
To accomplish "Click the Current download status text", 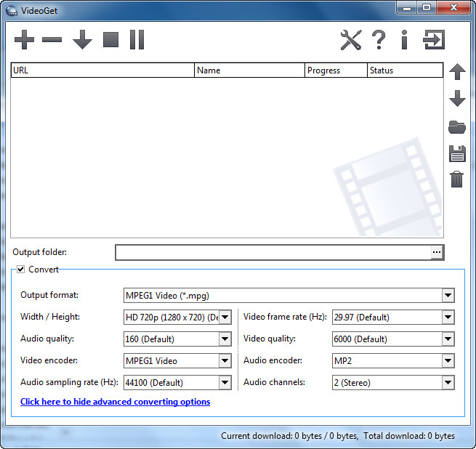I will pos(290,436).
